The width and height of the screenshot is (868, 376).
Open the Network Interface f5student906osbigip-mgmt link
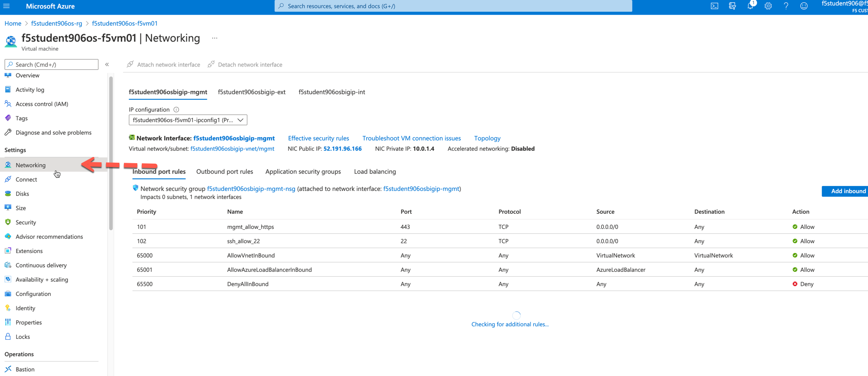coord(234,139)
